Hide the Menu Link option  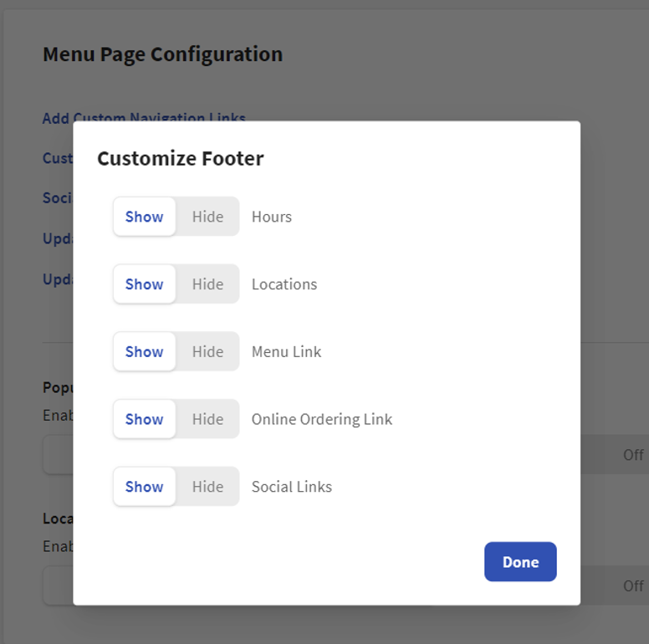pos(207,352)
